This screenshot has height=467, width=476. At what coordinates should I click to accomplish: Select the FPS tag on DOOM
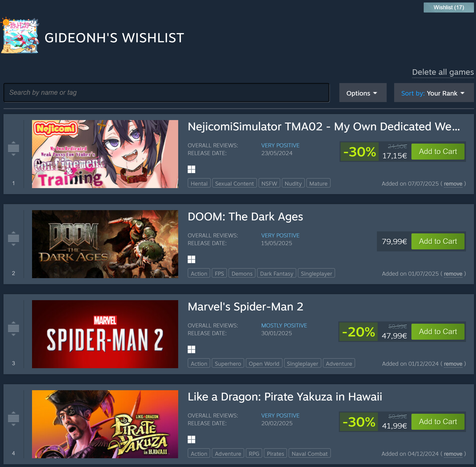coord(219,273)
